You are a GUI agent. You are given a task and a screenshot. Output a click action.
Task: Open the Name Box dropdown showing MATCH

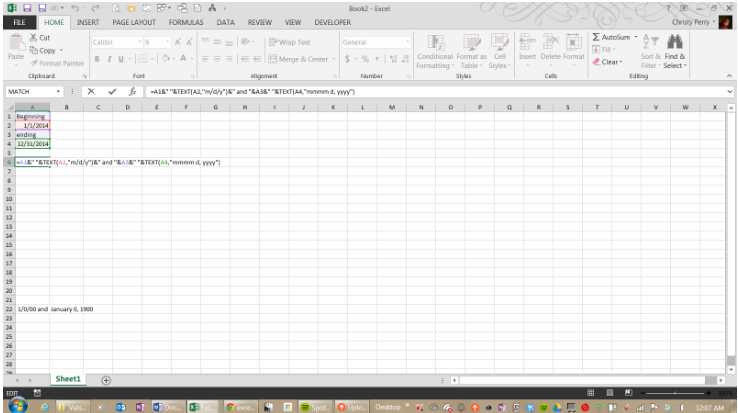click(58, 91)
